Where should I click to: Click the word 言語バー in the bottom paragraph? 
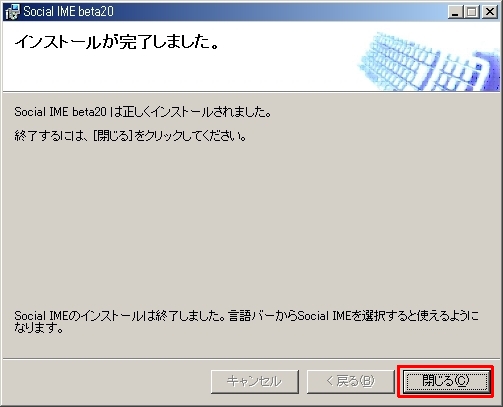coord(251,316)
